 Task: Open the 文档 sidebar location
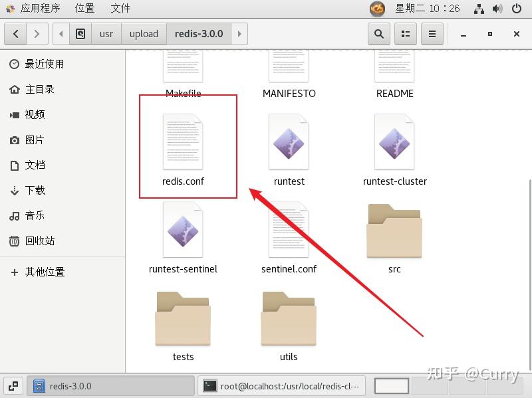(63, 165)
